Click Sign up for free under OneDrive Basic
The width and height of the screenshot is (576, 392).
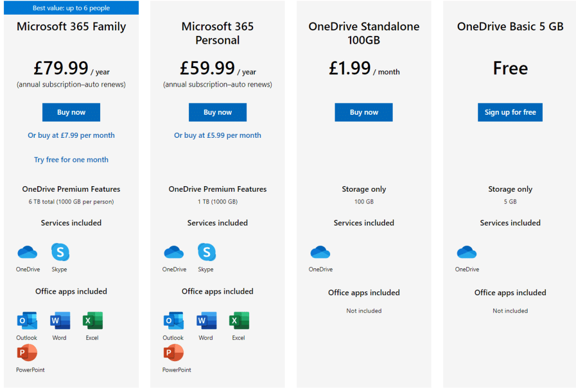point(510,112)
